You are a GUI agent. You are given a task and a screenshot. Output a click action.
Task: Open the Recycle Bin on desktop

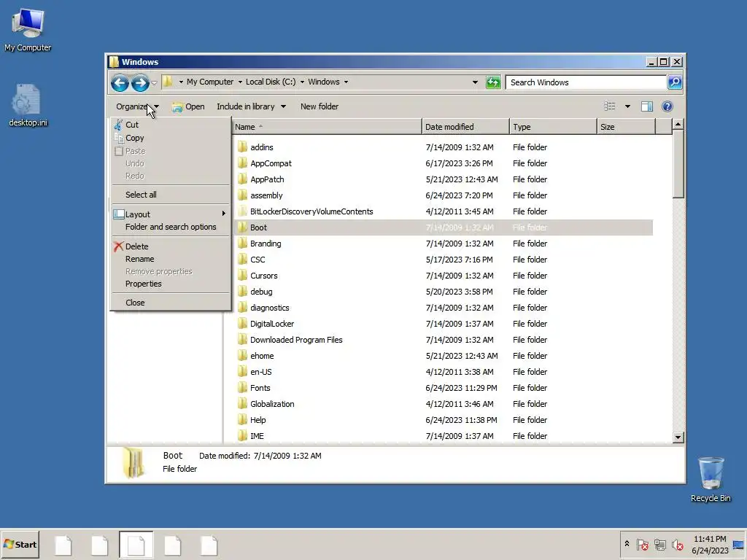click(711, 479)
